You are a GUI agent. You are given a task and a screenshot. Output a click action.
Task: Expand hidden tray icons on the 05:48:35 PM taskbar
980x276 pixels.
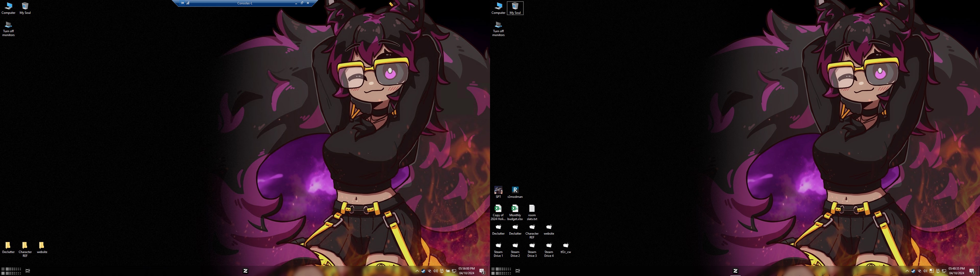907,271
